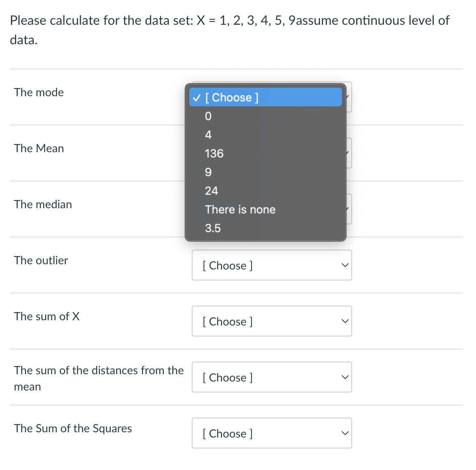The width and height of the screenshot is (476, 470).
Task: Open the dropdown for The sum of X
Action: pos(271,321)
